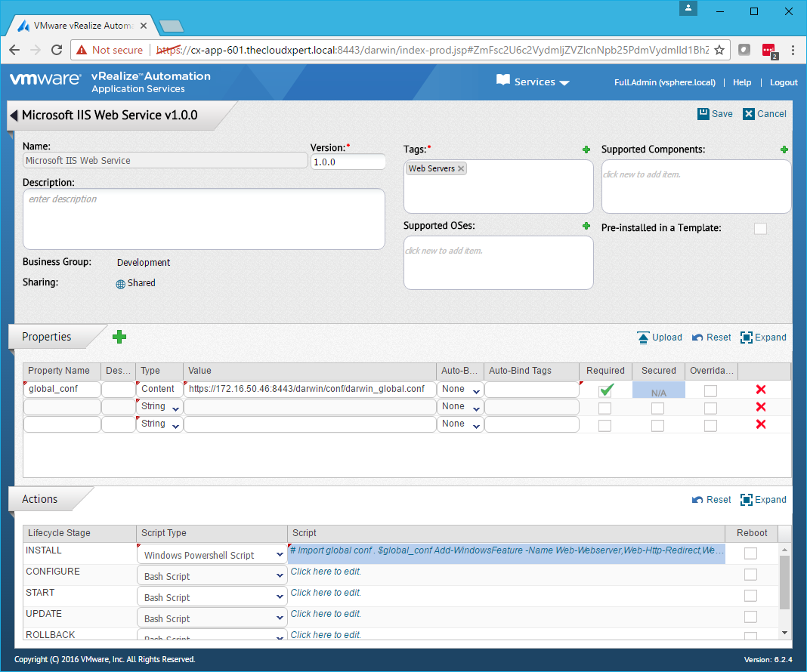This screenshot has height=672, width=807.
Task: Open Script Type dropdown for INSTALL stage
Action: (211, 555)
